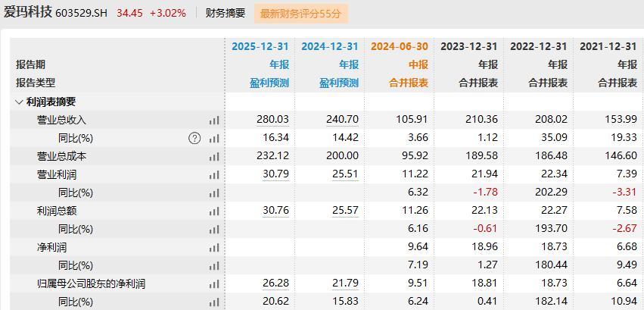The width and height of the screenshot is (644, 310).
Task: Open the 净利润 row chart icon
Action: click(214, 247)
